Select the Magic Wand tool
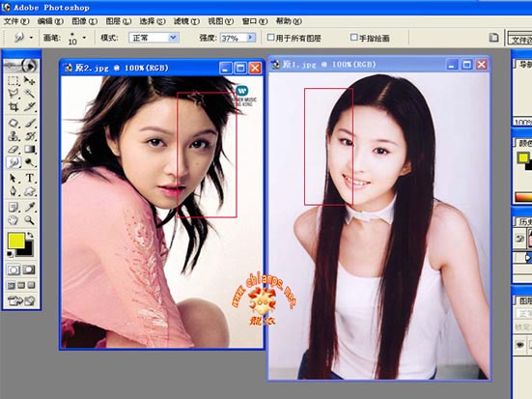This screenshot has height=399, width=532. [x=30, y=94]
